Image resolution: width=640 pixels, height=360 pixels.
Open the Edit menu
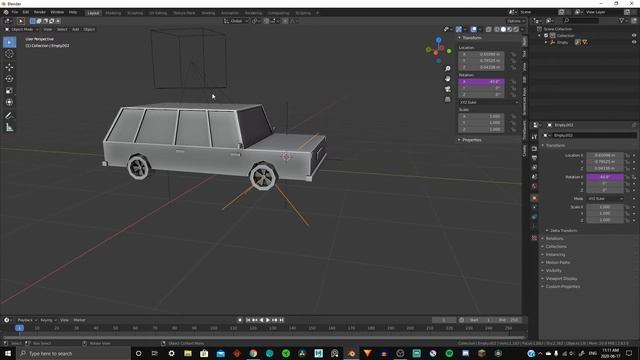[x=26, y=13]
